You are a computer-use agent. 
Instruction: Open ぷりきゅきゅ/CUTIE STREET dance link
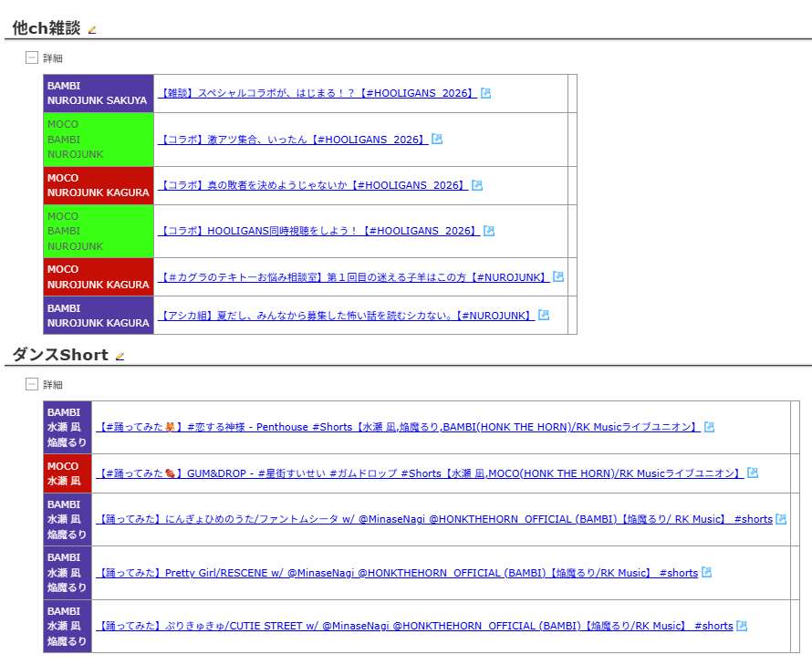pos(415,626)
